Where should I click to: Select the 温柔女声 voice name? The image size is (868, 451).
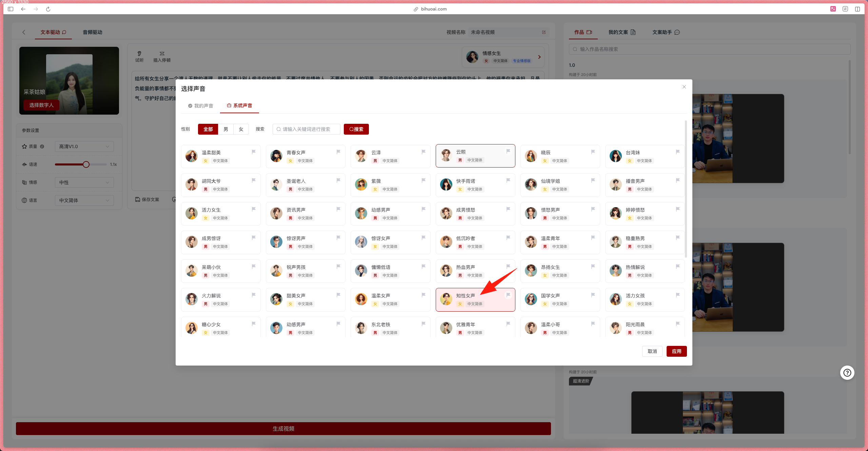(x=381, y=296)
